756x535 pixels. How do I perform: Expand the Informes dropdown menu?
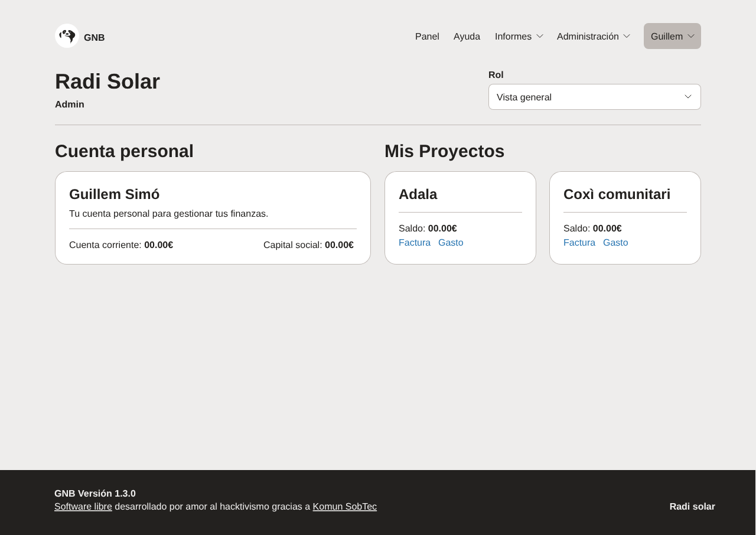tap(513, 37)
